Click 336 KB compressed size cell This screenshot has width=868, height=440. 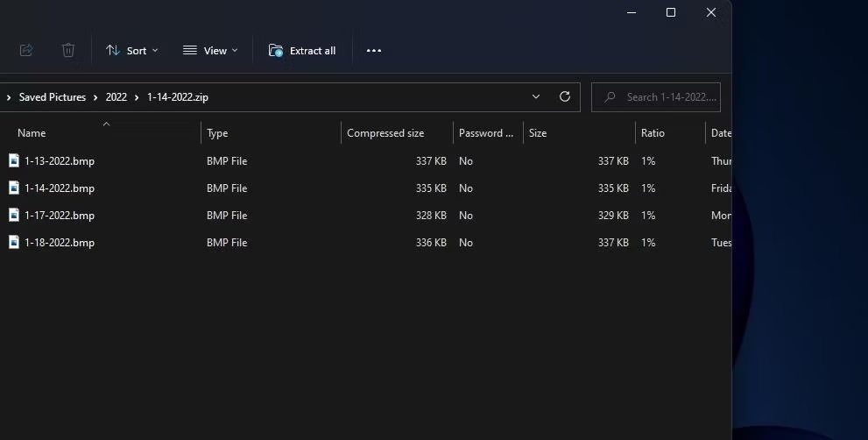(x=431, y=242)
